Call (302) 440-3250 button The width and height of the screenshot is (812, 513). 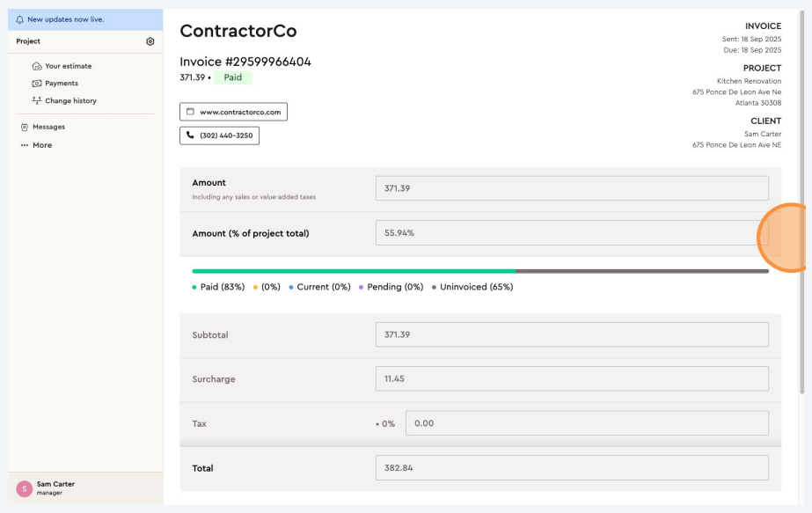219,136
